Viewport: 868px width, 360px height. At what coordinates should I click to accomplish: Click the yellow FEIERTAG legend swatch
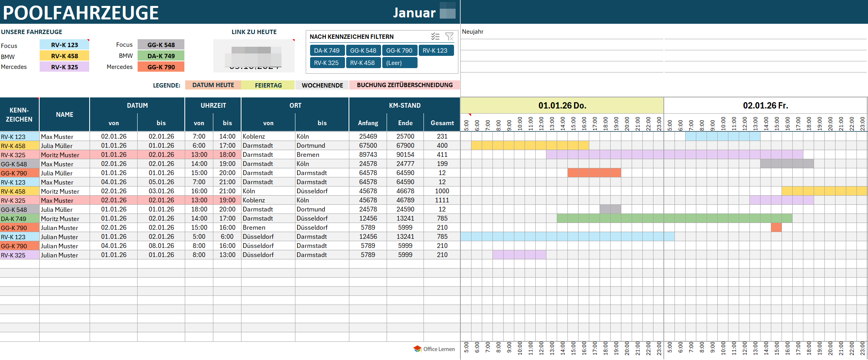click(x=268, y=85)
